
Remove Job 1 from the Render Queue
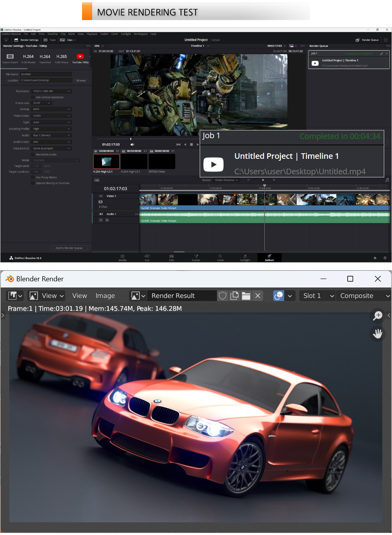pyautogui.click(x=387, y=53)
